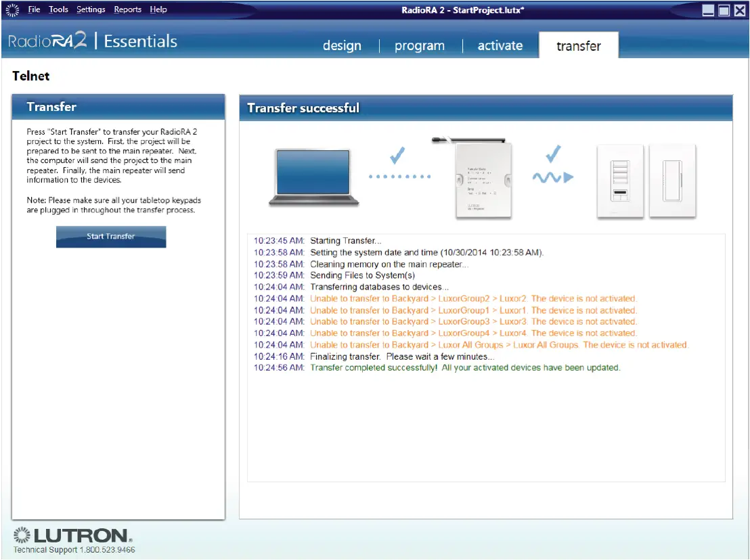Select the 'Transferring databases to devices' log line

click(x=351, y=287)
